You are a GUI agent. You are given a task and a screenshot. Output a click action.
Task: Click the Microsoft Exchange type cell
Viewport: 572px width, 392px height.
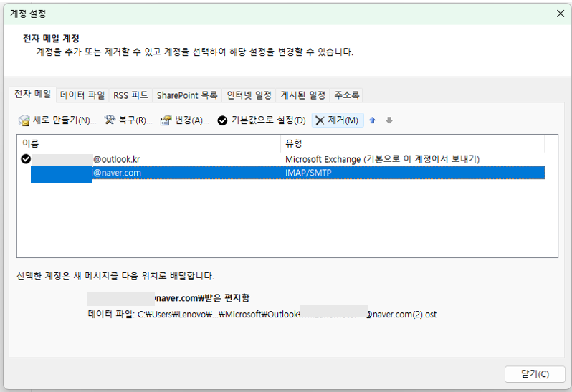(382, 159)
